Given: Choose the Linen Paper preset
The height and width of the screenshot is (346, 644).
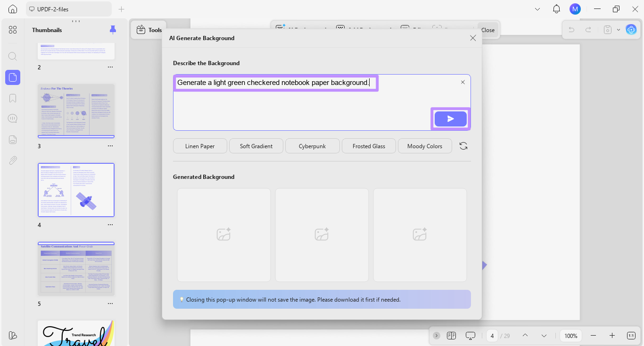Looking at the screenshot, I should (x=200, y=146).
